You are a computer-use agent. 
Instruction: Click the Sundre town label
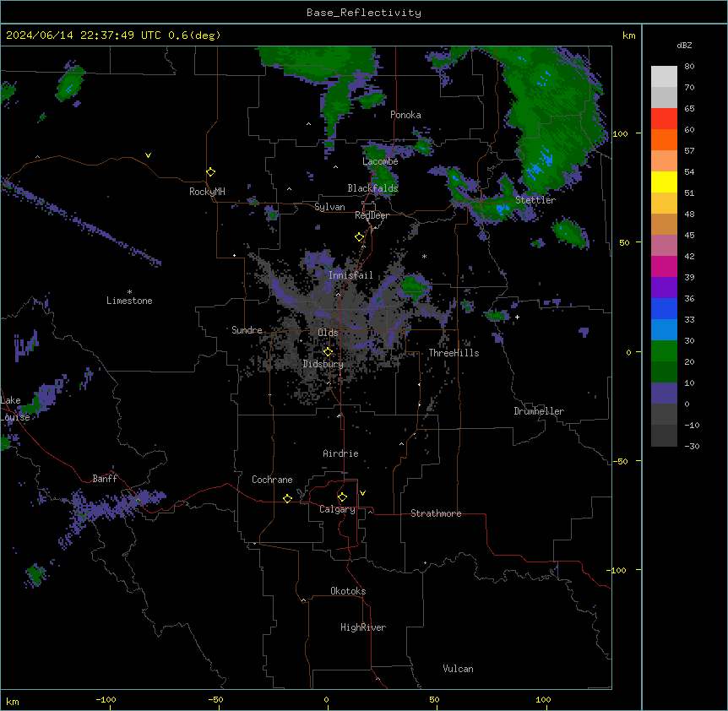click(x=247, y=330)
